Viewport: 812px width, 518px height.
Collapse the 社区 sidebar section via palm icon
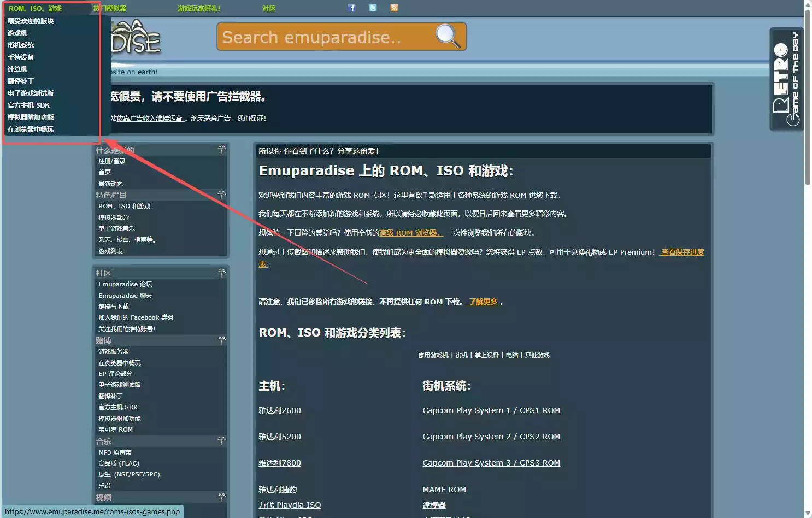coord(221,273)
